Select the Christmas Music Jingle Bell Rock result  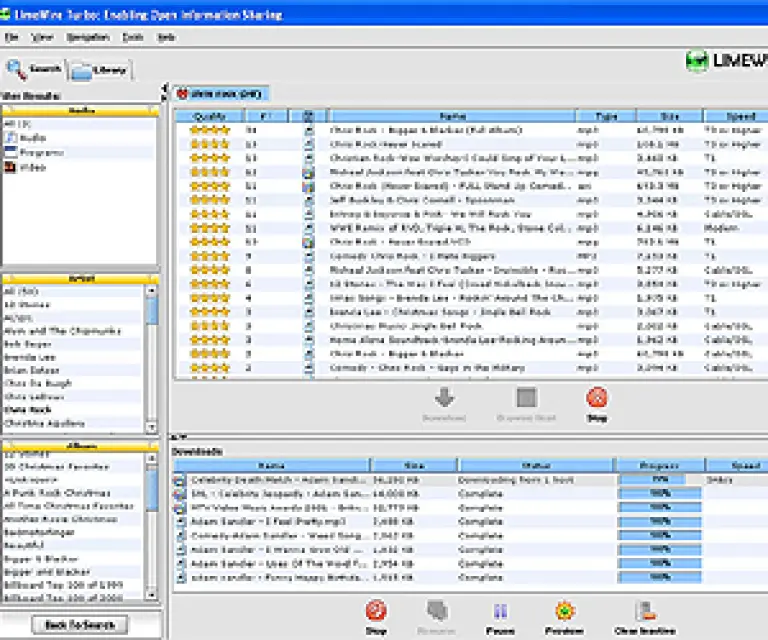pyautogui.click(x=471, y=326)
